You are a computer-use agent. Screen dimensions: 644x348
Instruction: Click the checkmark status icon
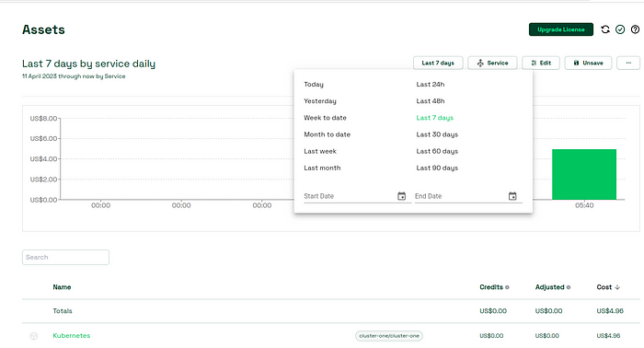click(620, 29)
